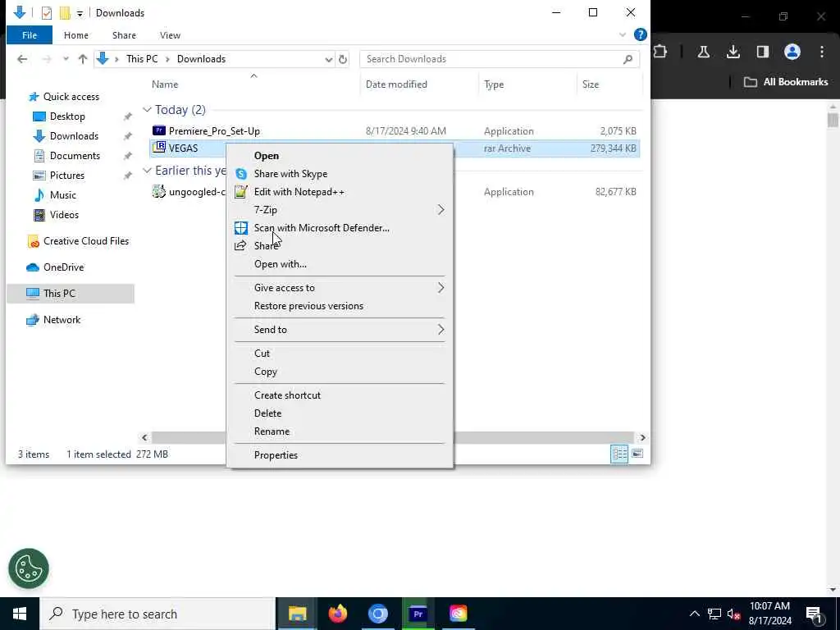Open the notification center icon
The image size is (840, 630).
click(x=815, y=614)
